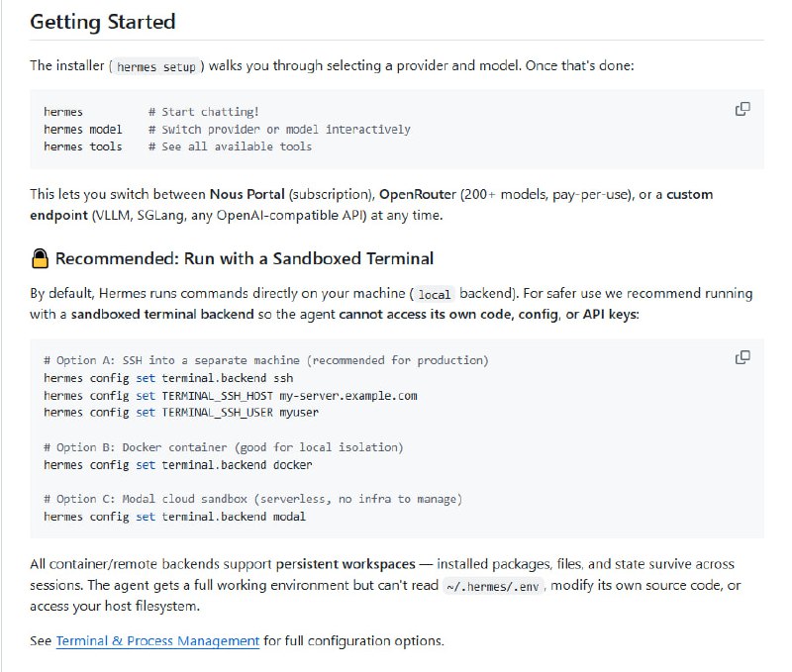
Task: Click the inline 'local' backend code
Action: coord(433,294)
